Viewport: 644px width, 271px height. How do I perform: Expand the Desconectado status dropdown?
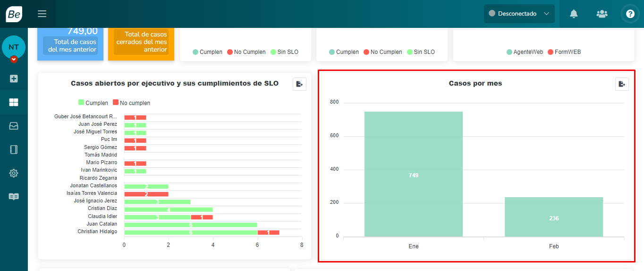(x=519, y=14)
